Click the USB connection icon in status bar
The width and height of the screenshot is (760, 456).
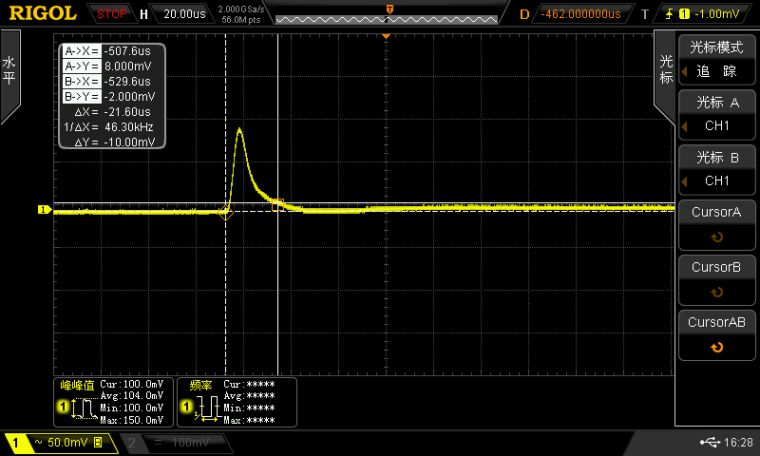coord(709,442)
